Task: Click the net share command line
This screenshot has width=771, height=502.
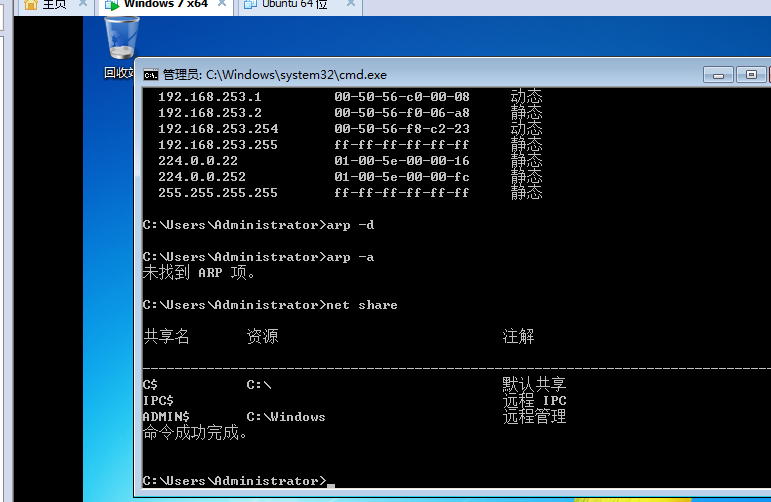Action: [x=270, y=305]
